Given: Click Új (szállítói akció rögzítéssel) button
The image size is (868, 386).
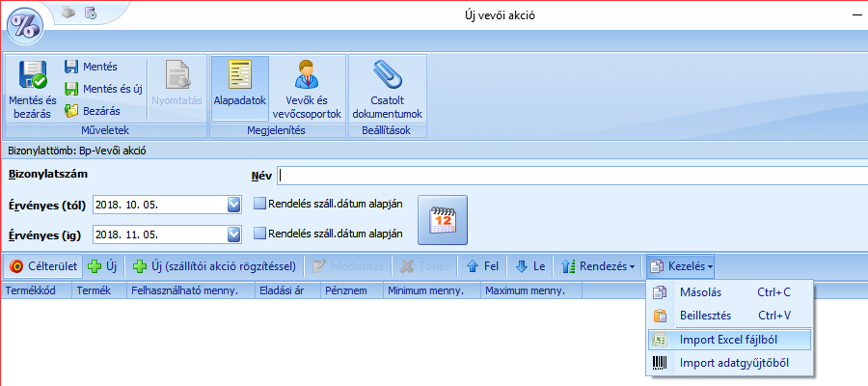Looking at the screenshot, I should (x=214, y=265).
